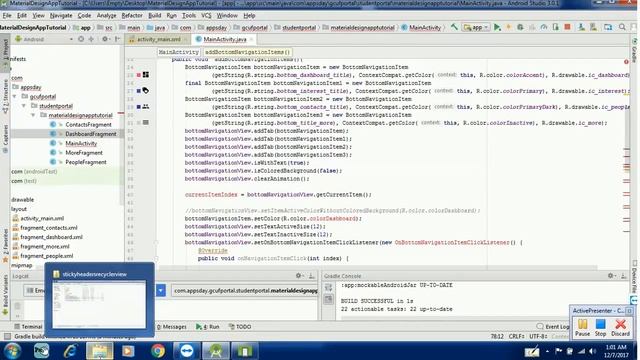Screen dimensions: 640x360
Task: Pause ActivePresenter recording
Action: coord(582,328)
